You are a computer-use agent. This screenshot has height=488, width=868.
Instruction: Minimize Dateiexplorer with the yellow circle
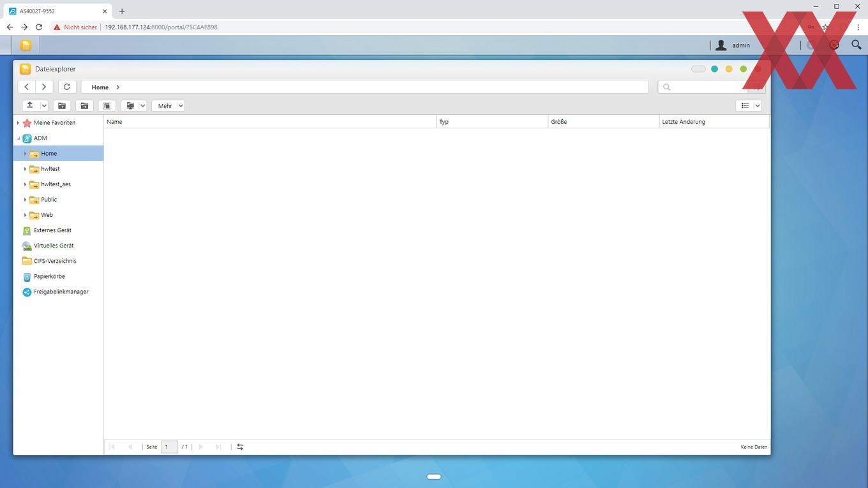(729, 69)
